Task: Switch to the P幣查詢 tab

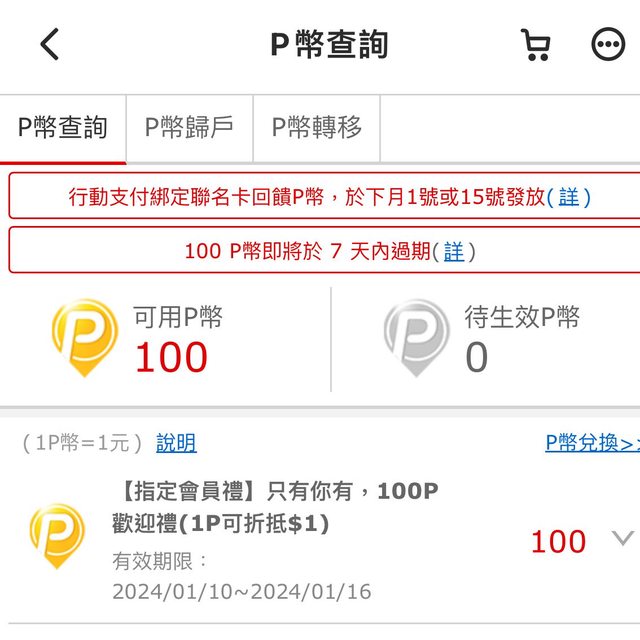Action: click(x=63, y=128)
